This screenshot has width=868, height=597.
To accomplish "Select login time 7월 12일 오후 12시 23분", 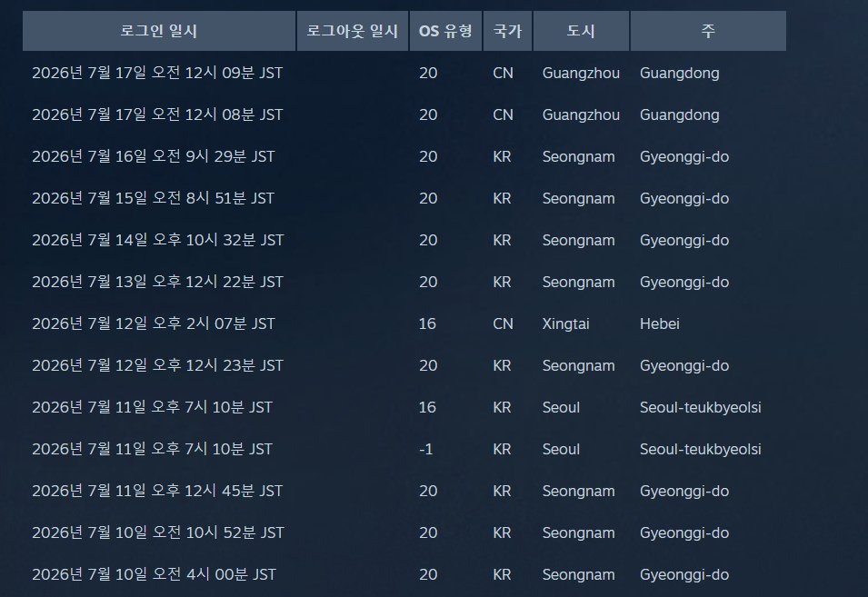I will point(157,365).
